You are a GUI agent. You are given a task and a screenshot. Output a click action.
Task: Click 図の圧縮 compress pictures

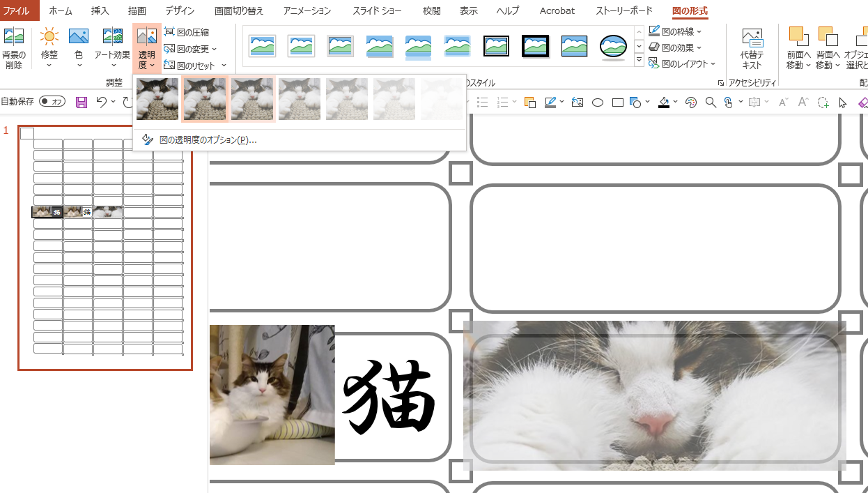point(186,33)
